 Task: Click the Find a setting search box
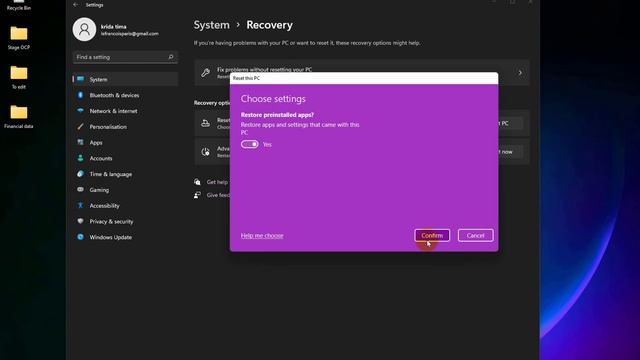125,57
